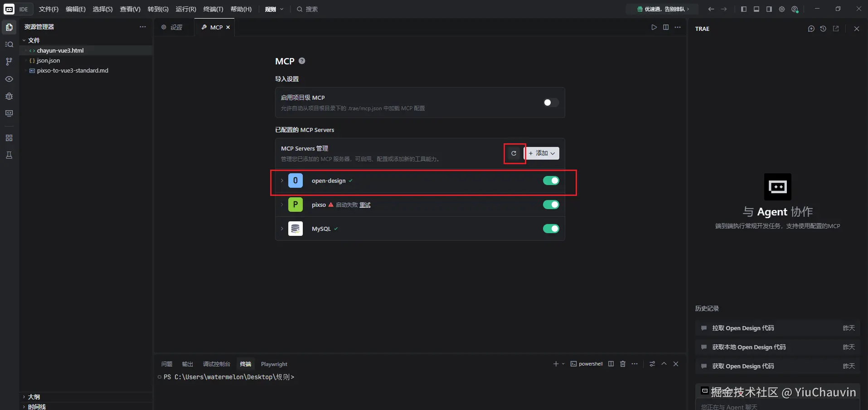This screenshot has height=410, width=868.
Task: Open chat history clock icon in TRAE panel
Action: tap(823, 29)
